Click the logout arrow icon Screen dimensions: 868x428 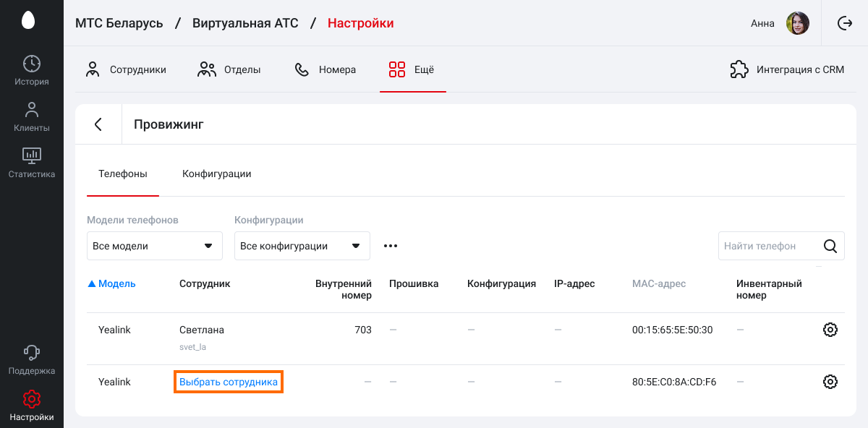tap(844, 23)
